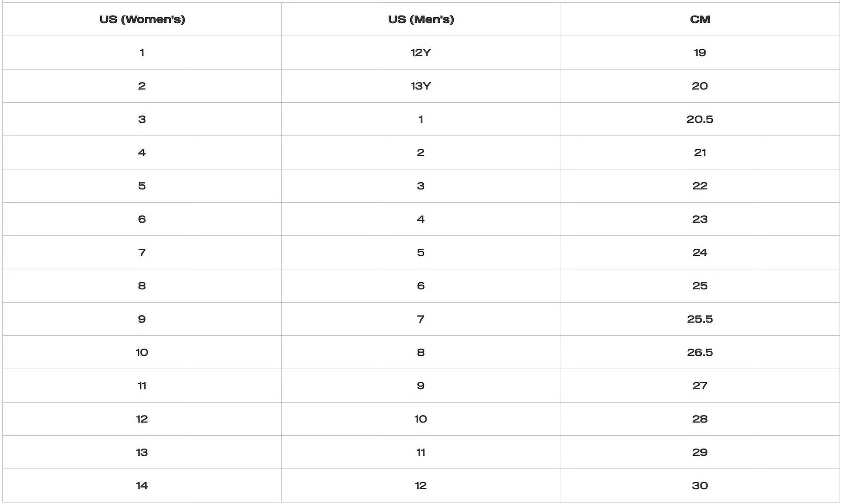Viewport: 841px width, 504px height.
Task: Select the 19 CM cell
Action: point(700,53)
